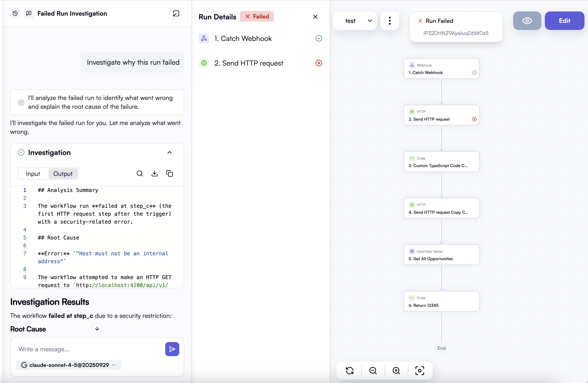Switch to the Input tab of Investigation

click(x=33, y=174)
